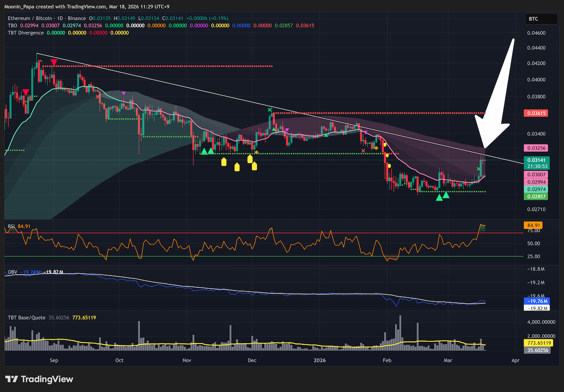Image resolution: width=564 pixels, height=392 pixels.
Task: Open the TBO indicator legend
Action: point(13,26)
